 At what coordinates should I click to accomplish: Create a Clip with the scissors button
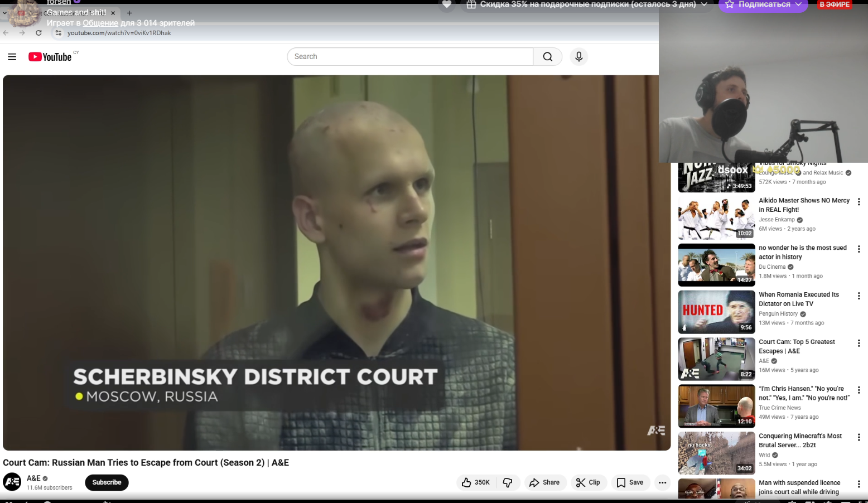(588, 482)
